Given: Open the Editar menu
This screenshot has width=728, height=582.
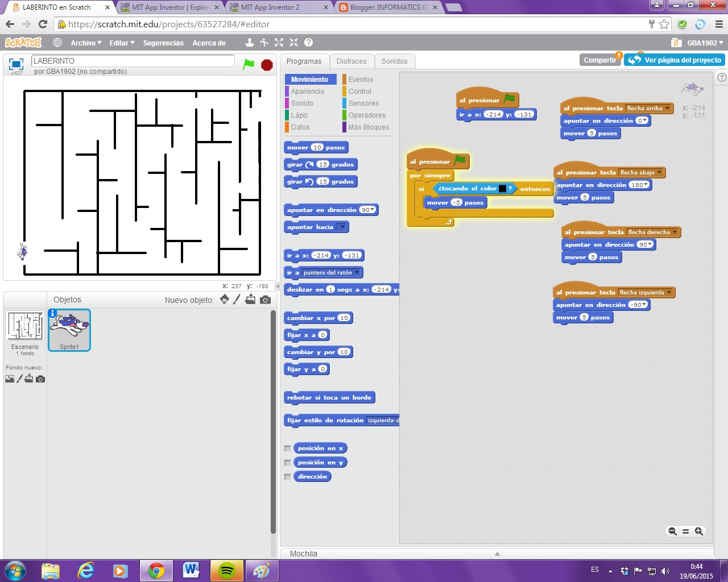Looking at the screenshot, I should (122, 43).
